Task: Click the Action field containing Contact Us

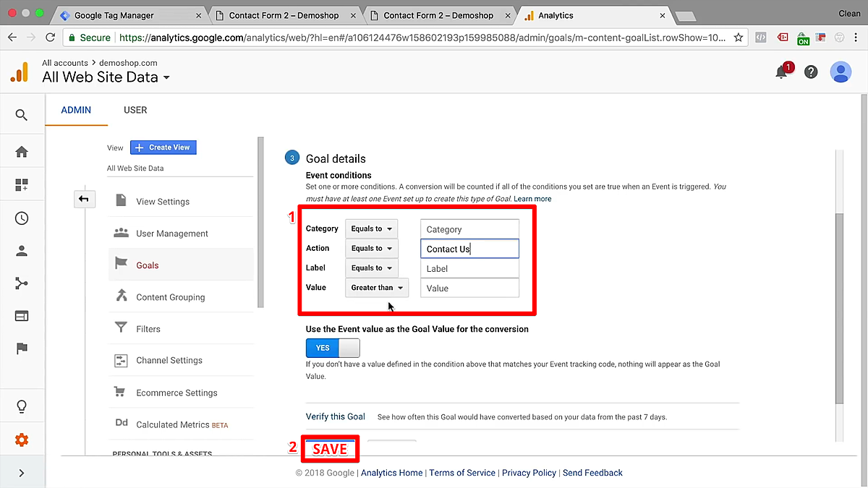Action: pyautogui.click(x=470, y=249)
